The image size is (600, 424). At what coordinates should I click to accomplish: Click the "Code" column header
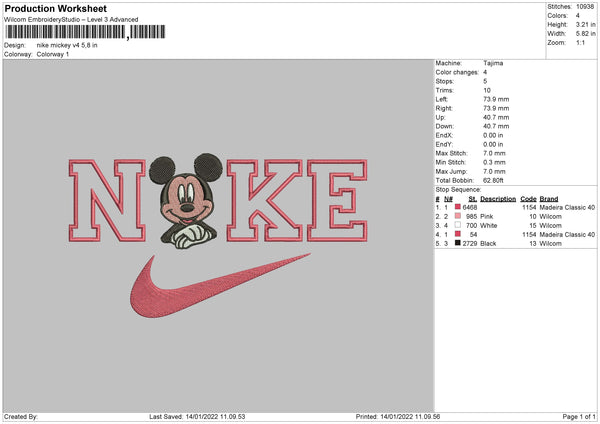point(528,199)
